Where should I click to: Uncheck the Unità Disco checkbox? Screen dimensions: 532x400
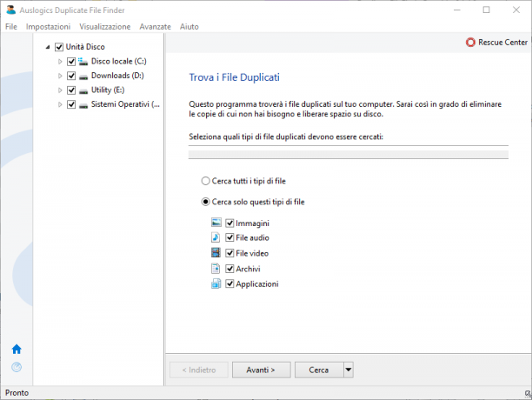click(x=59, y=47)
